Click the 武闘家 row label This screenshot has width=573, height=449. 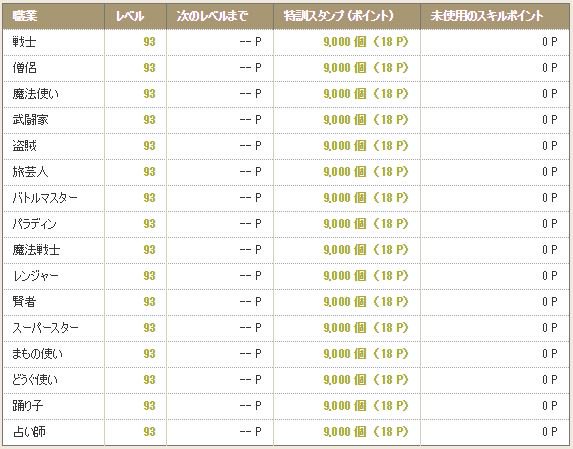(30, 119)
